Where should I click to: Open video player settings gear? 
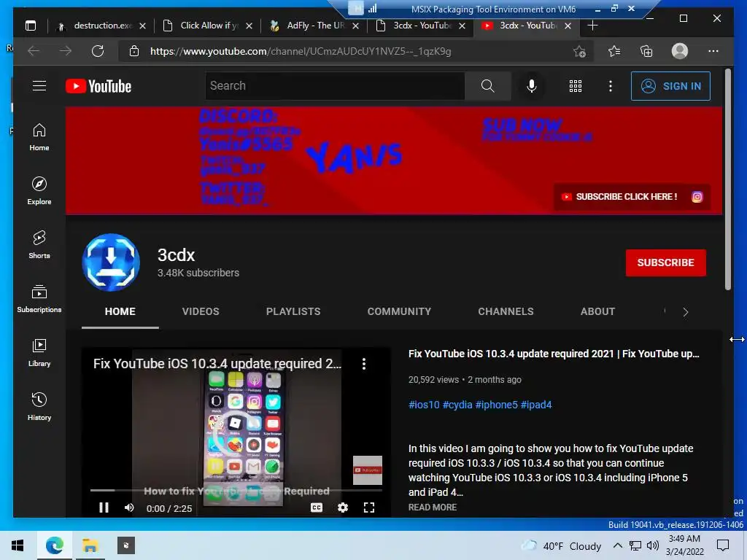click(x=343, y=507)
